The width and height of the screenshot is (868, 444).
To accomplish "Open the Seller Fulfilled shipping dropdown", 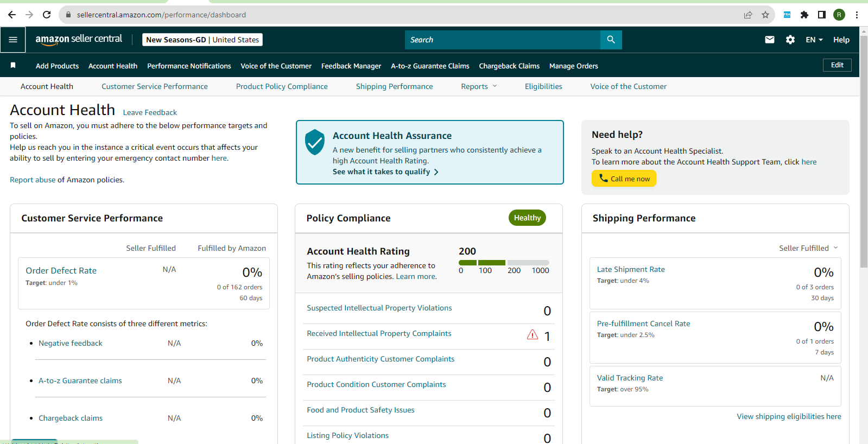I will coord(808,248).
